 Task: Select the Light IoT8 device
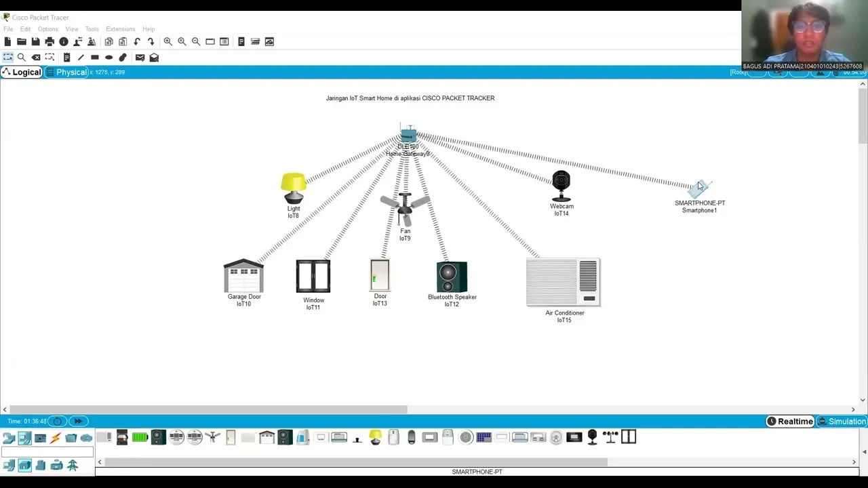point(293,188)
